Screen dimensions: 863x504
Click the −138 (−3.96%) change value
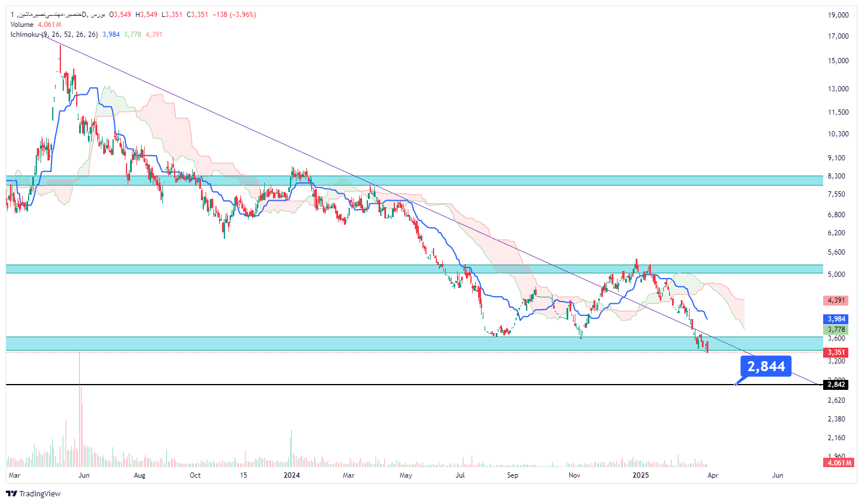(234, 15)
